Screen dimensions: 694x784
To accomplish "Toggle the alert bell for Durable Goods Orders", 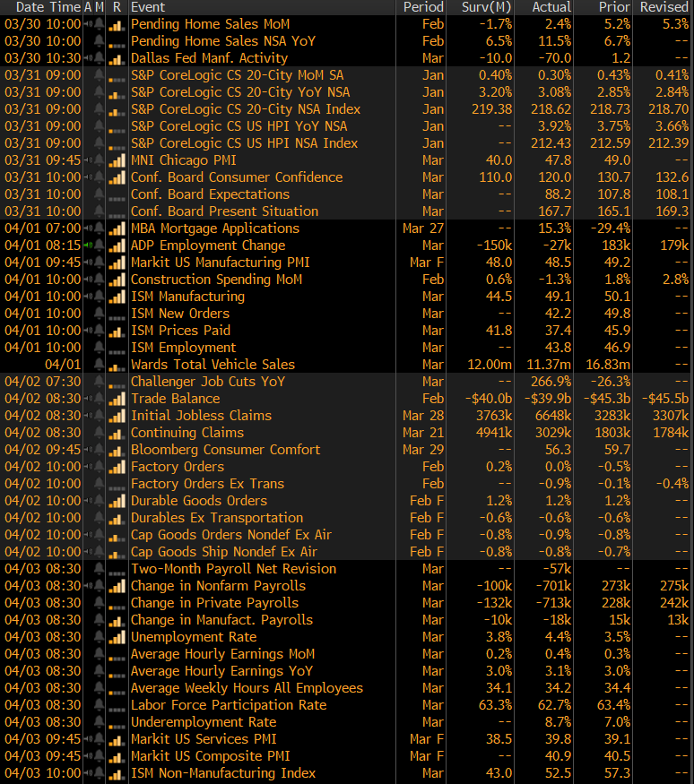I will click(99, 501).
